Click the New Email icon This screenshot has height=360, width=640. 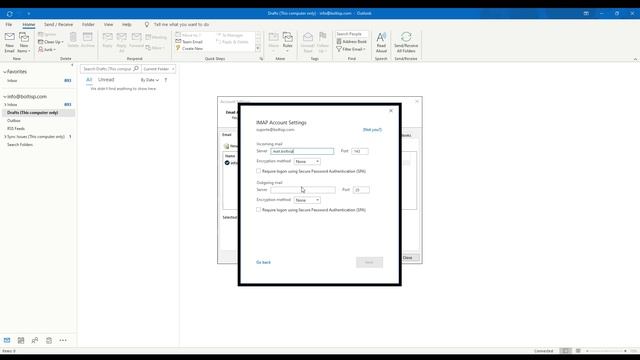pos(9,42)
